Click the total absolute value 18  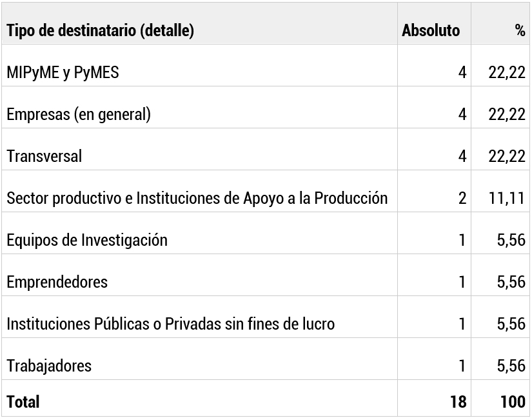458,402
